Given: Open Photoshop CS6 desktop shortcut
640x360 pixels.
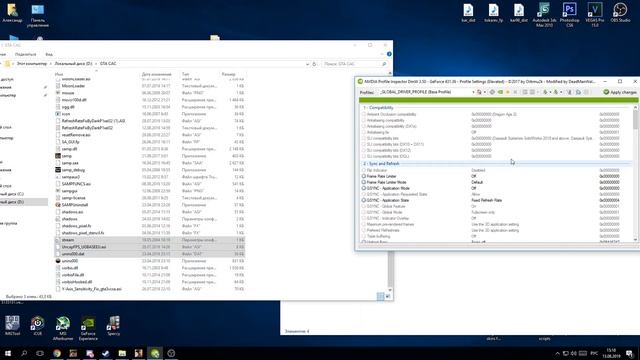Looking at the screenshot, I should pyautogui.click(x=569, y=15).
